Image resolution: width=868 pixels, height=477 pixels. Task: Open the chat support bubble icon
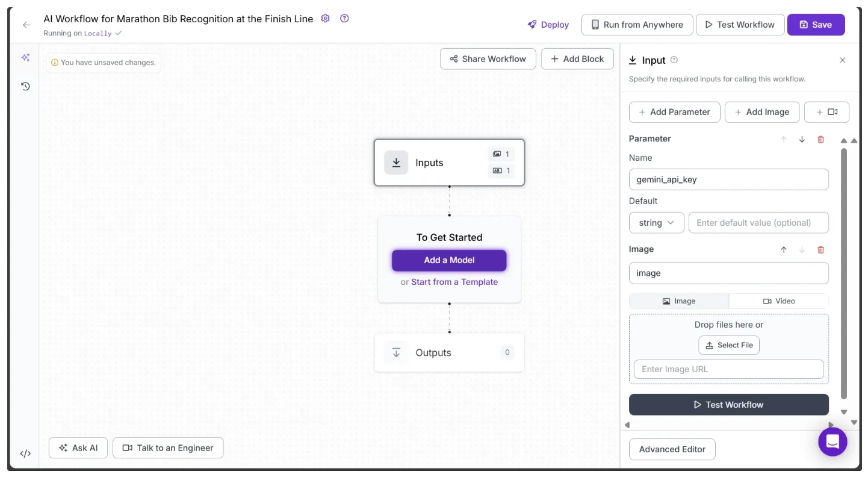tap(832, 441)
